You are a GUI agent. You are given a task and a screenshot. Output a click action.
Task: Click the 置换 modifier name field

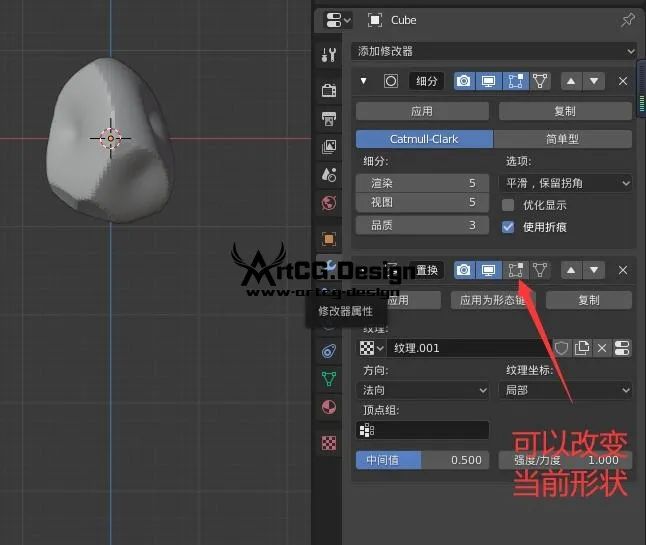click(426, 270)
